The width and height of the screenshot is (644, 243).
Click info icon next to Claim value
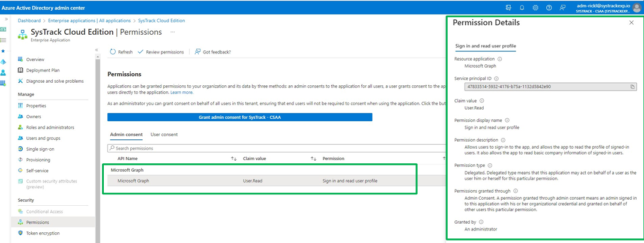[x=482, y=101]
